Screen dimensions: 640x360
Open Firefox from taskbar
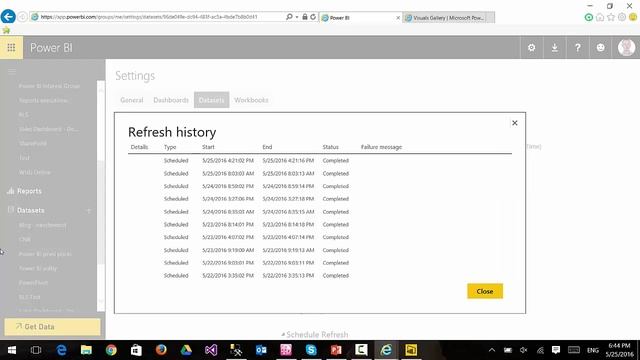(161, 350)
